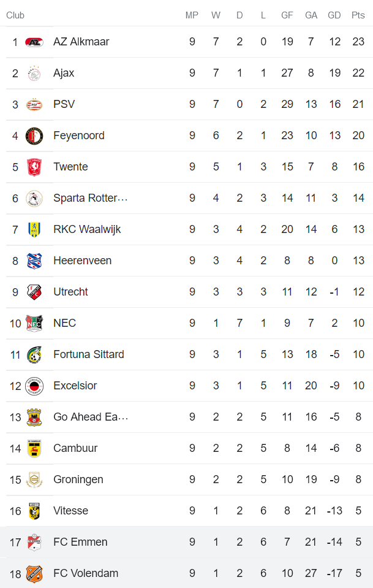This screenshot has width=373, height=588.
Task: Click the Ajax club crest
Action: [34, 74]
